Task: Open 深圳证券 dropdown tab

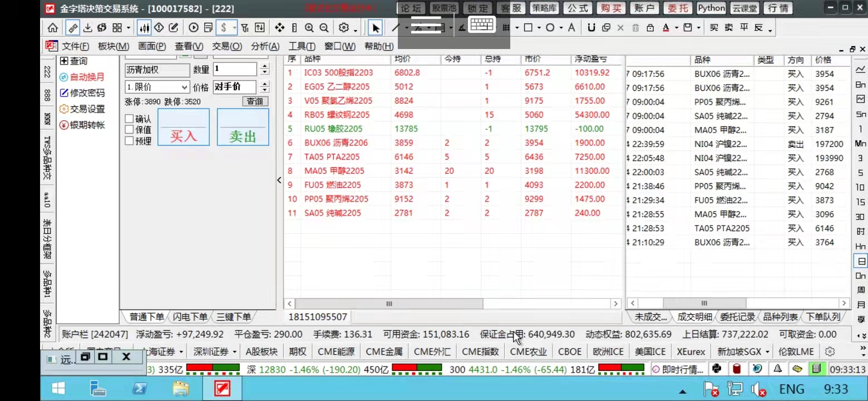Action: [215, 352]
